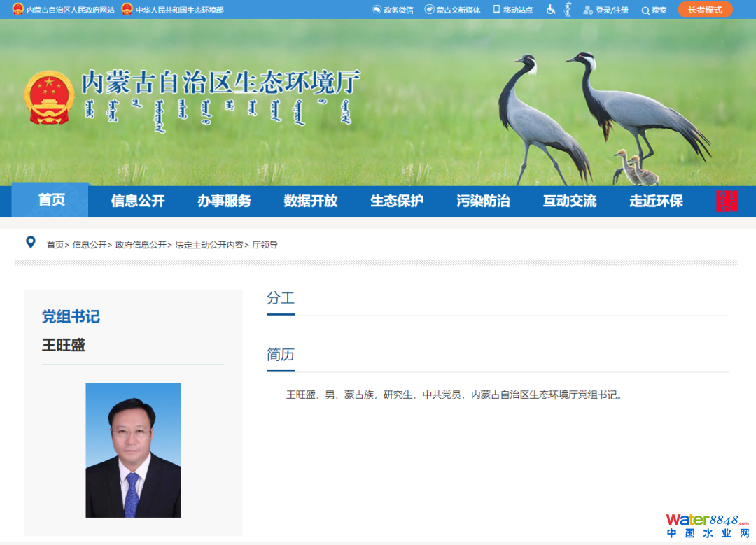Open 蒙古文新媒体 link
The height and width of the screenshot is (545, 756).
click(x=453, y=10)
